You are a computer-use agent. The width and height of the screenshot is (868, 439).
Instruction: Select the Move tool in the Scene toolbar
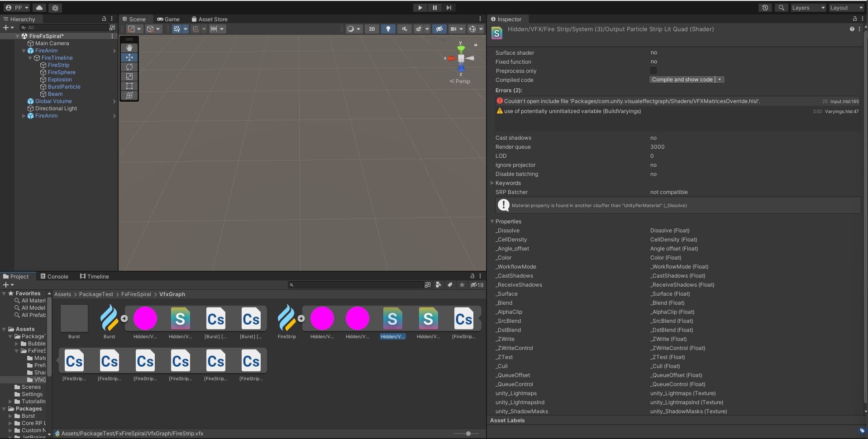pyautogui.click(x=129, y=57)
